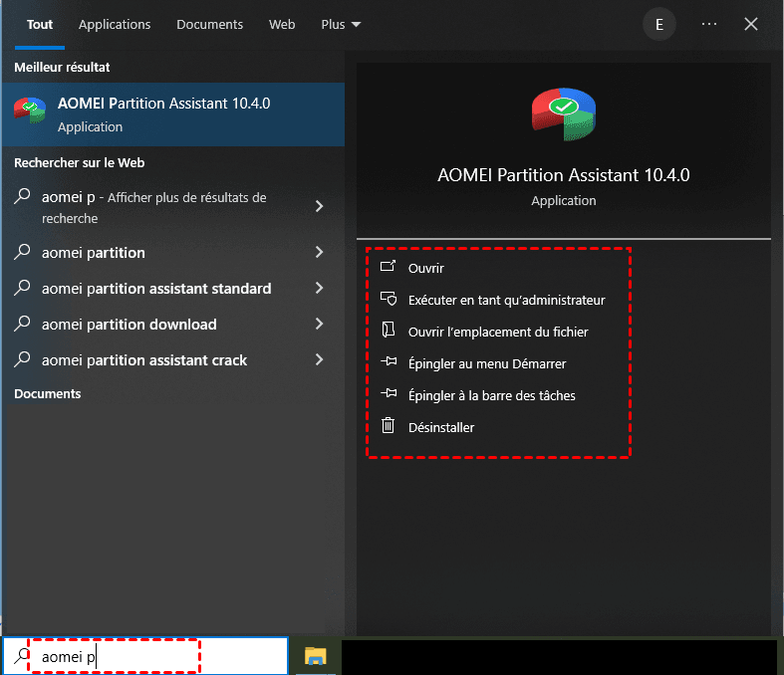784x675 pixels.
Task: Switch to the Web tab
Action: pyautogui.click(x=282, y=25)
